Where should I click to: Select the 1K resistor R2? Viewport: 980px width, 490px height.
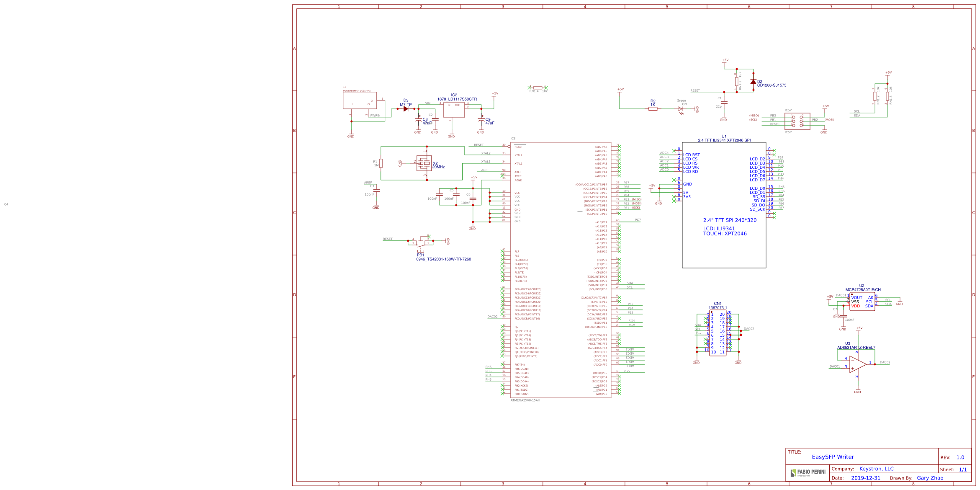[653, 108]
